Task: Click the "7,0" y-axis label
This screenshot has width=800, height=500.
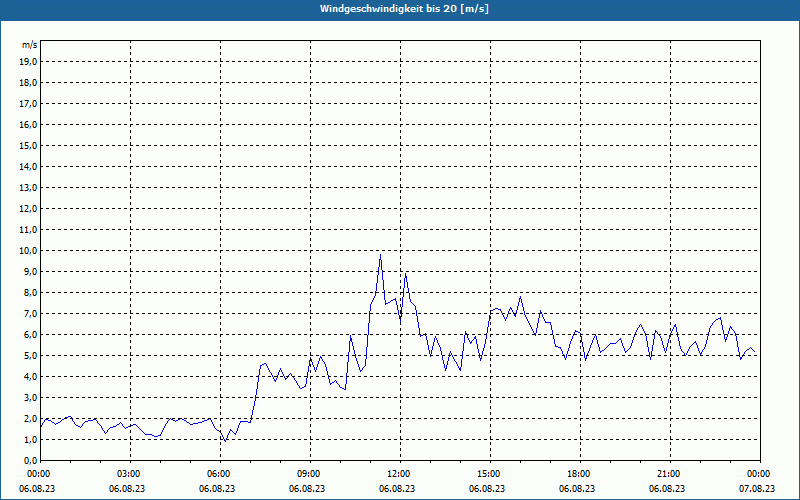Action: tap(30, 313)
